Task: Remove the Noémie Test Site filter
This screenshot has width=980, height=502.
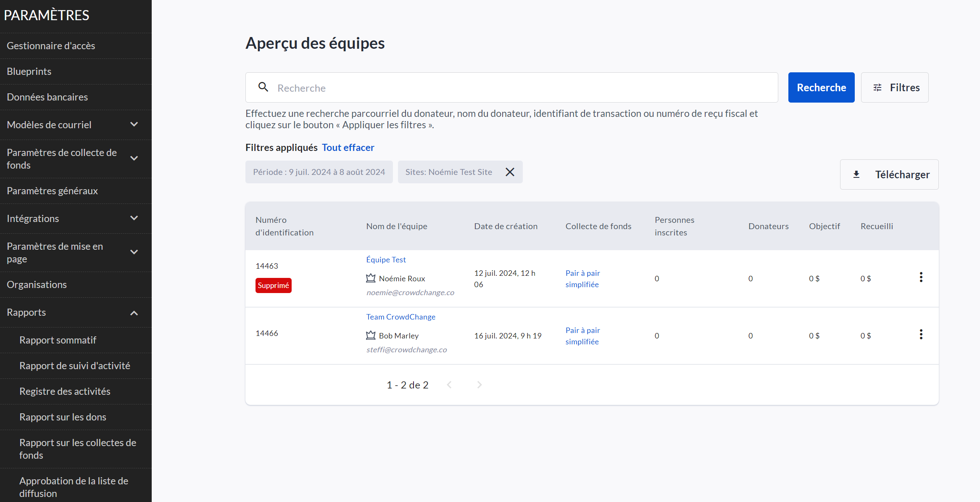Action: (x=510, y=172)
